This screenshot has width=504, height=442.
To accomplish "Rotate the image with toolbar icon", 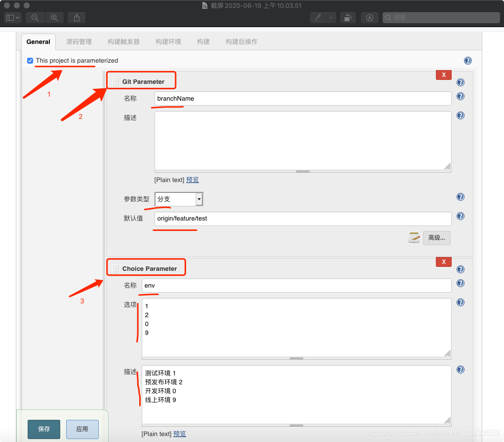I will click(x=348, y=18).
